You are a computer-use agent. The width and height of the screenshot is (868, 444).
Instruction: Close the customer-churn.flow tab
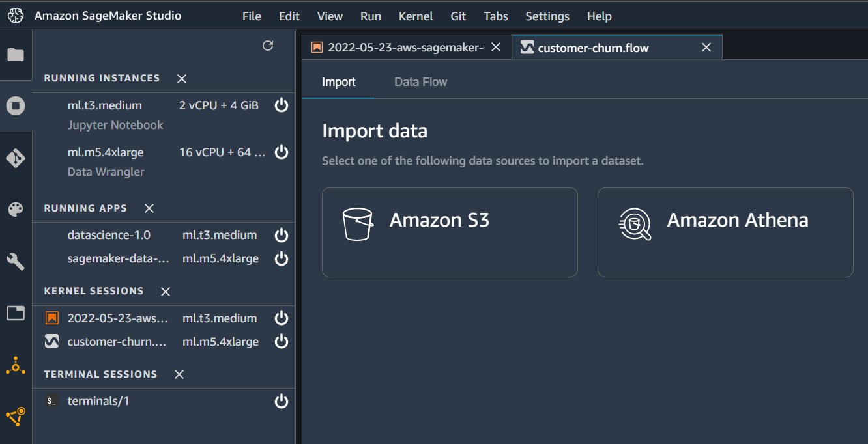(706, 48)
